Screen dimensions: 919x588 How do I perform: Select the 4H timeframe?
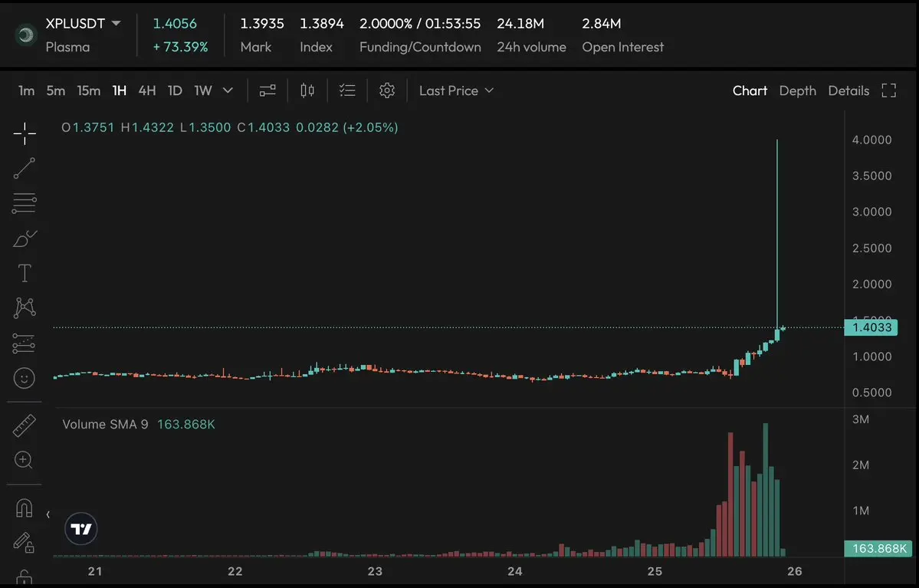point(147,90)
